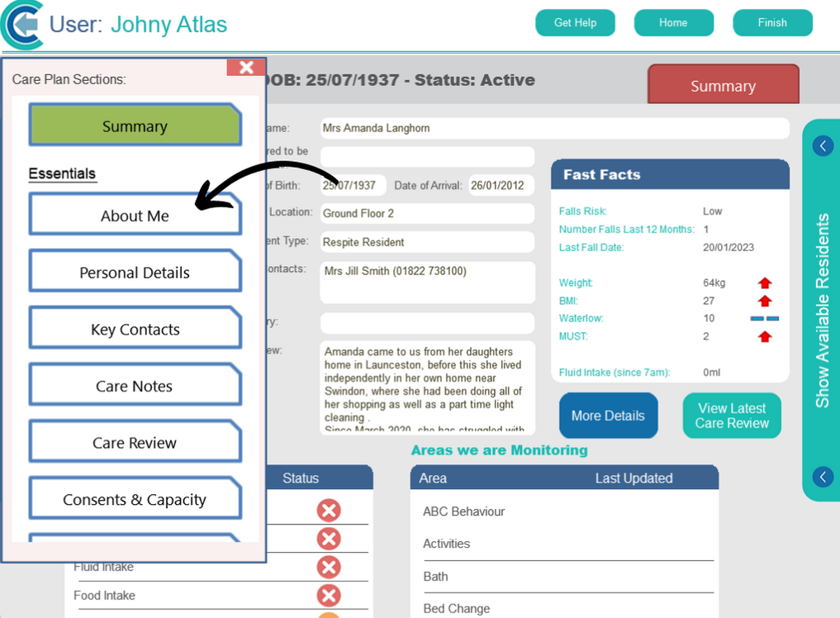Screen dimensions: 840x618
Task: Open Show Available Residents side panel
Action: coord(822,311)
